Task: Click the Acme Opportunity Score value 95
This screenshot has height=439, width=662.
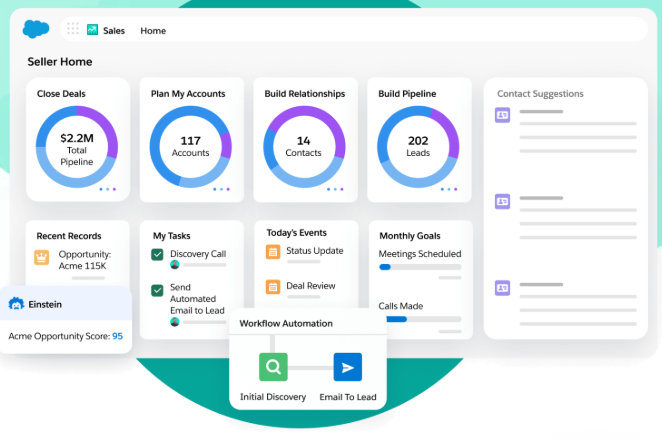Action: point(118,336)
